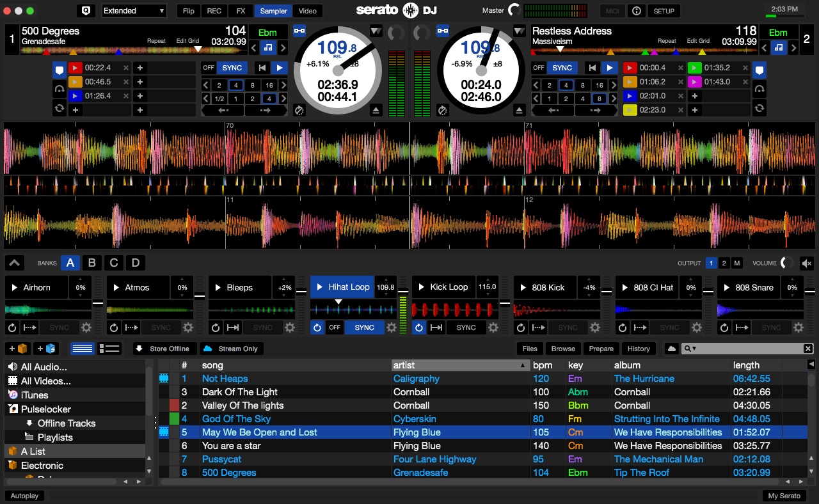Add a new crate with the orange crate icon
This screenshot has height=504, width=819.
click(18, 349)
